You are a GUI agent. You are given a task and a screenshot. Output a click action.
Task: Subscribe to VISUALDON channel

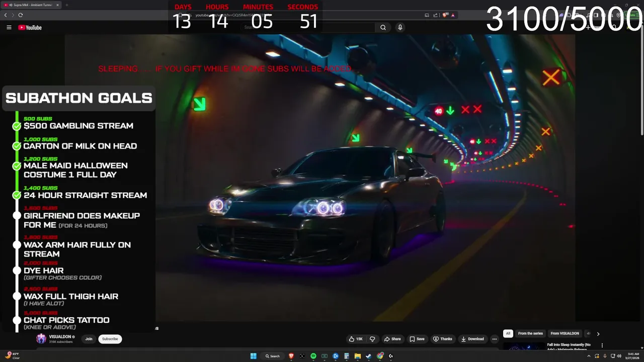tap(110, 339)
